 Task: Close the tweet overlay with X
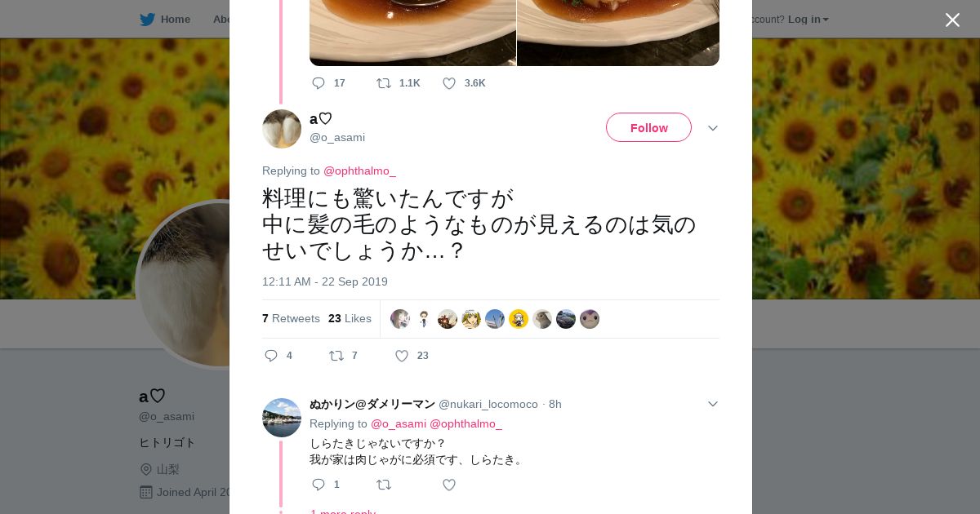(952, 20)
